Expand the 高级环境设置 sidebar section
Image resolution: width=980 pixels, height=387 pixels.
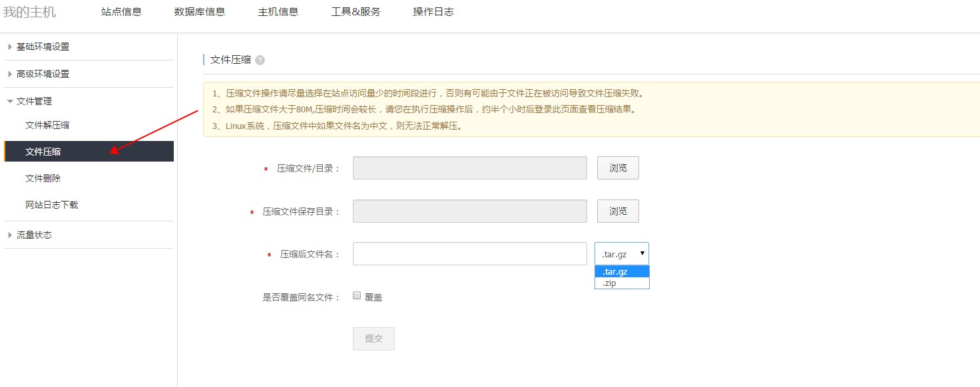coord(43,74)
